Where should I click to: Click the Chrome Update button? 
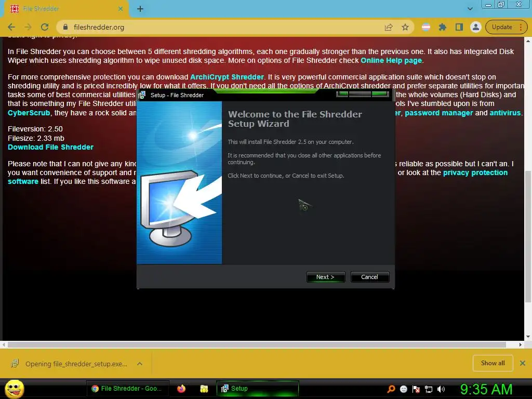click(506, 27)
